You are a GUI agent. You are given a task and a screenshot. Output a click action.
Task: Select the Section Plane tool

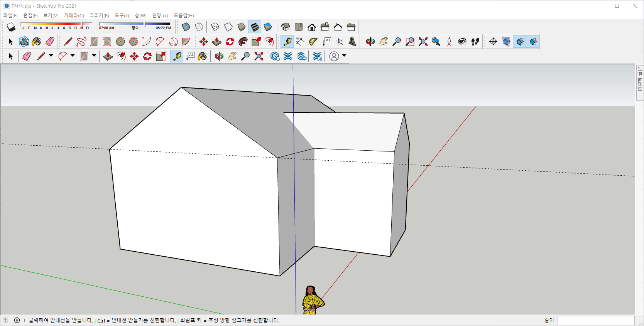[x=493, y=42]
